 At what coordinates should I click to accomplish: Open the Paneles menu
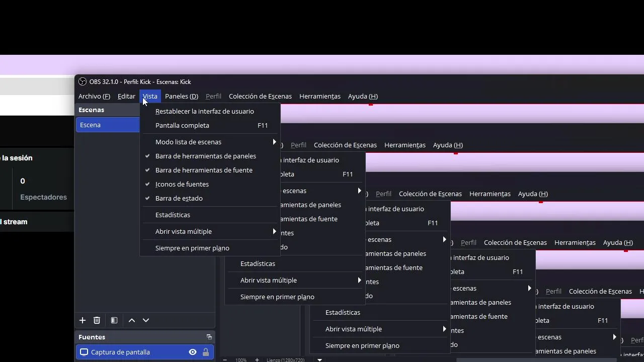point(182,96)
